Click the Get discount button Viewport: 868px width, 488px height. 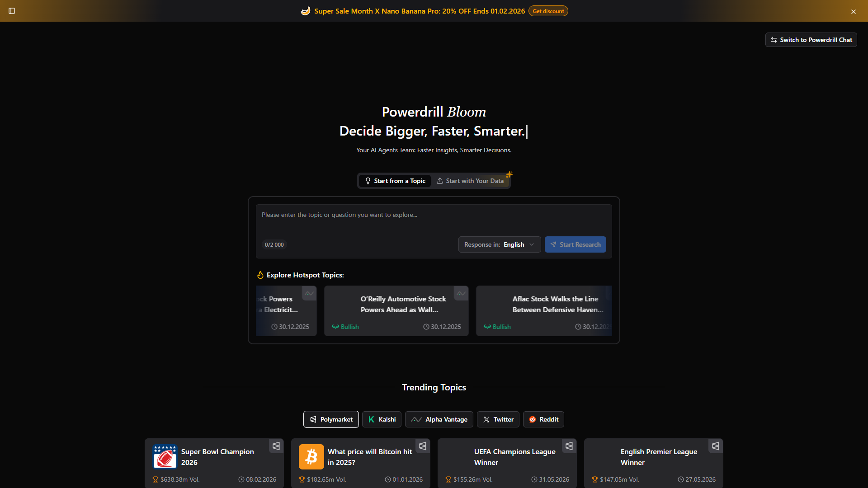point(548,11)
